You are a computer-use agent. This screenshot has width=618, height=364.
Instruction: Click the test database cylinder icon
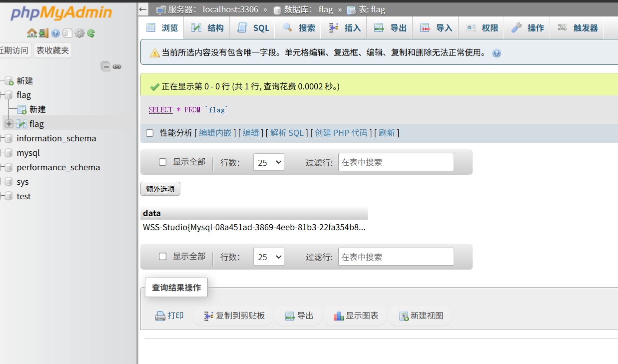(x=8, y=196)
